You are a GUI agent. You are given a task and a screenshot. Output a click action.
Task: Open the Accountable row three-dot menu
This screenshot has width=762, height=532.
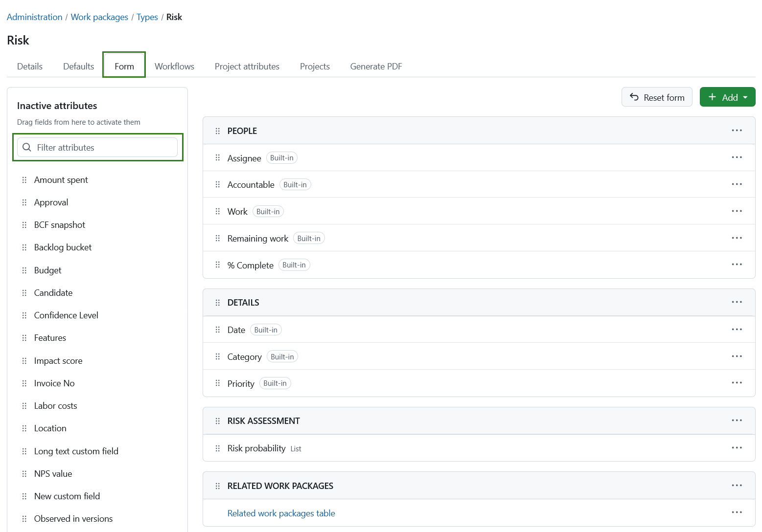737,184
